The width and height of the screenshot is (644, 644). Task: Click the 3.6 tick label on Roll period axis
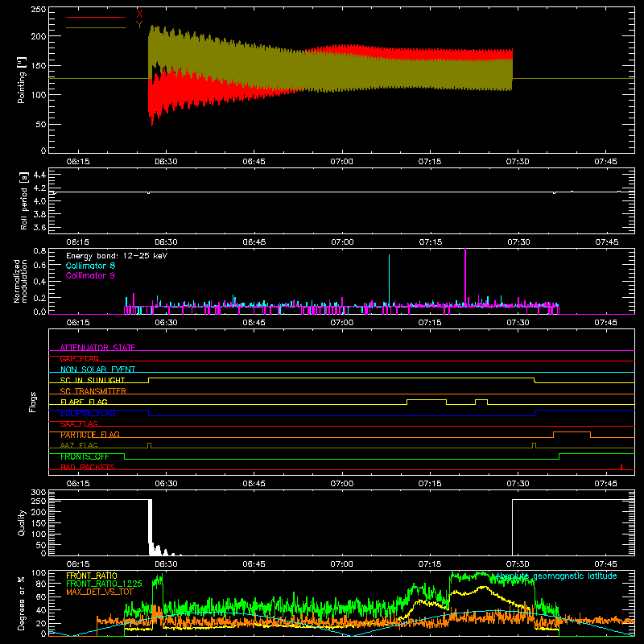[x=39, y=228]
